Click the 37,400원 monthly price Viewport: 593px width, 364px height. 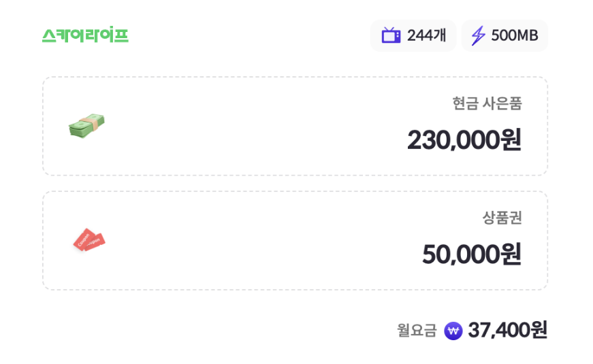coord(507,331)
